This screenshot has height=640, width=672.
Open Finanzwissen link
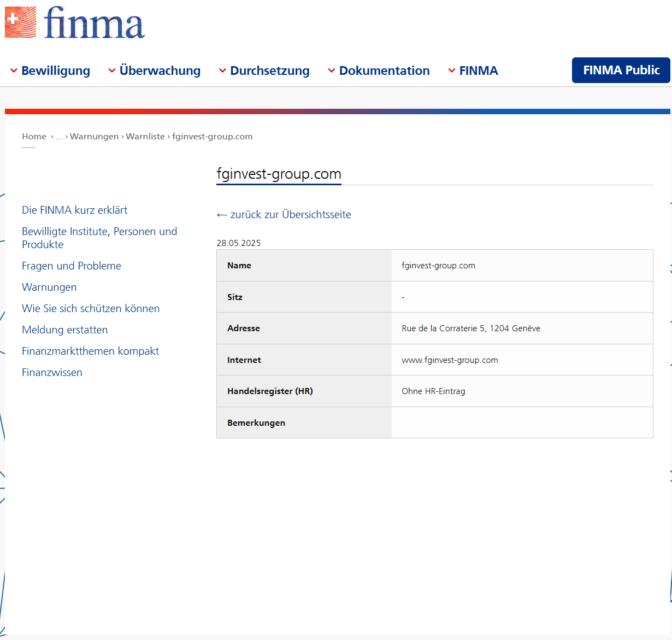52,372
